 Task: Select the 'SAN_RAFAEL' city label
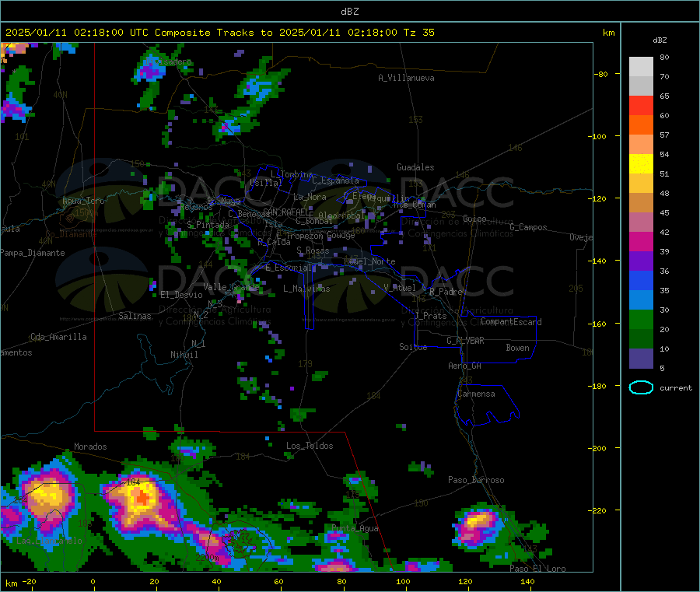(x=285, y=212)
